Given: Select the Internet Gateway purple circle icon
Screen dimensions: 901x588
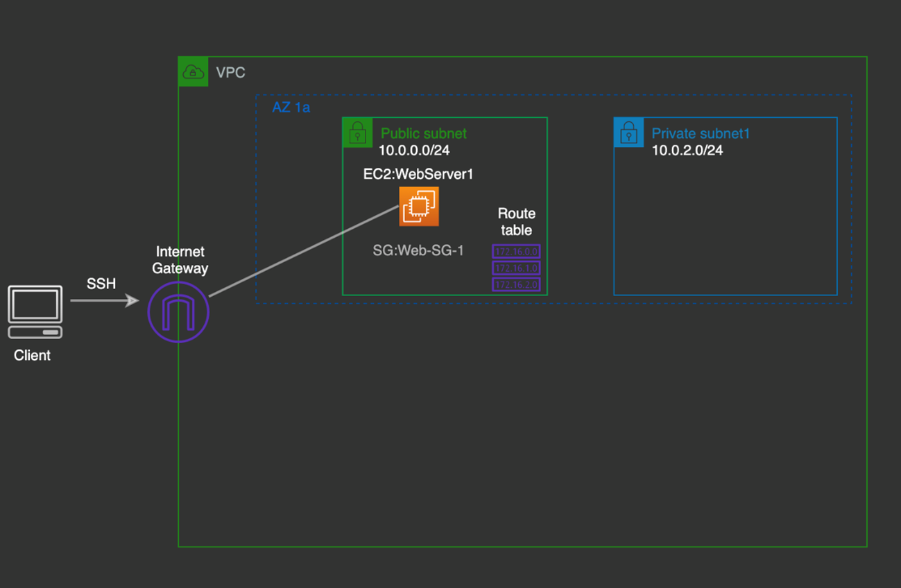Looking at the screenshot, I should coord(178,312).
